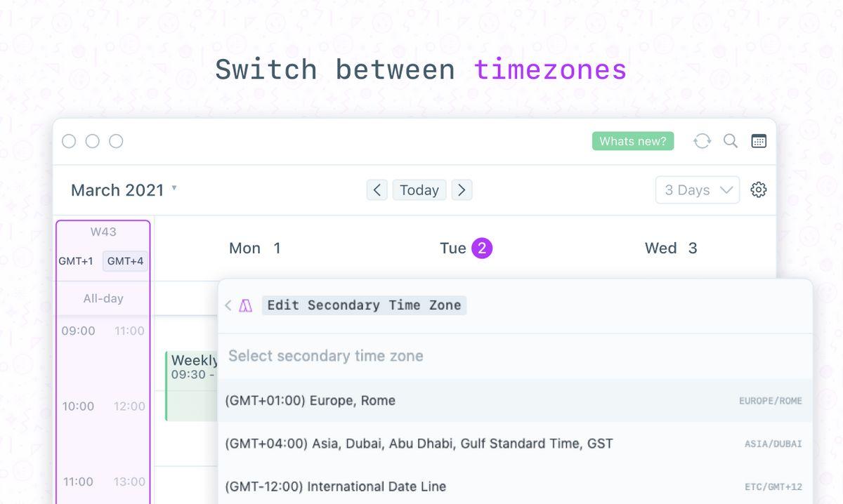The width and height of the screenshot is (843, 504).
Task: Go to previous period arrow
Action: [377, 190]
